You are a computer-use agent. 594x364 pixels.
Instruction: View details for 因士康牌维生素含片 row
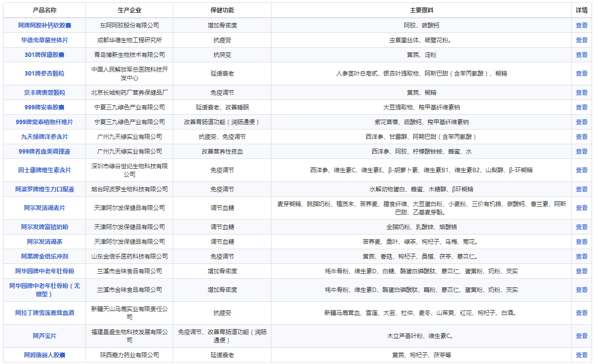click(x=581, y=170)
